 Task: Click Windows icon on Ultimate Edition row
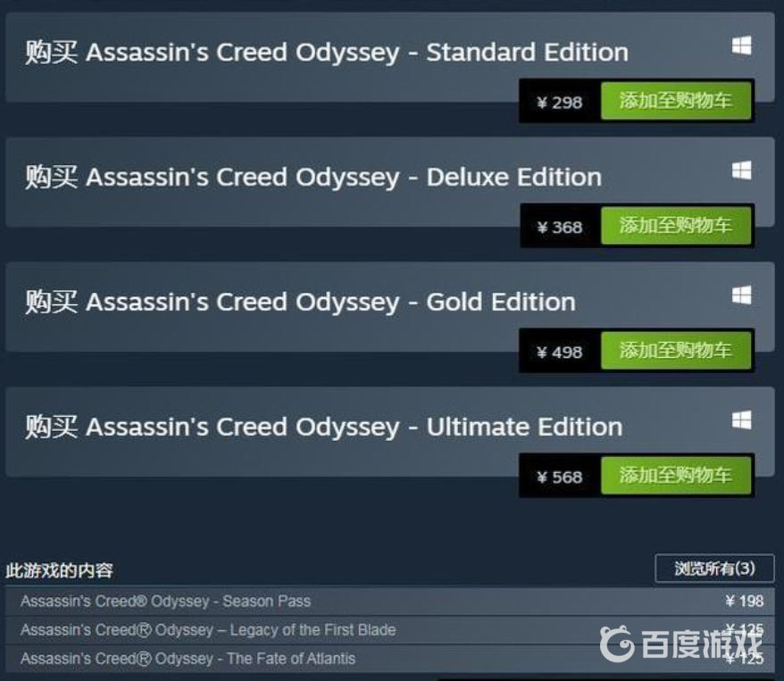(x=741, y=419)
